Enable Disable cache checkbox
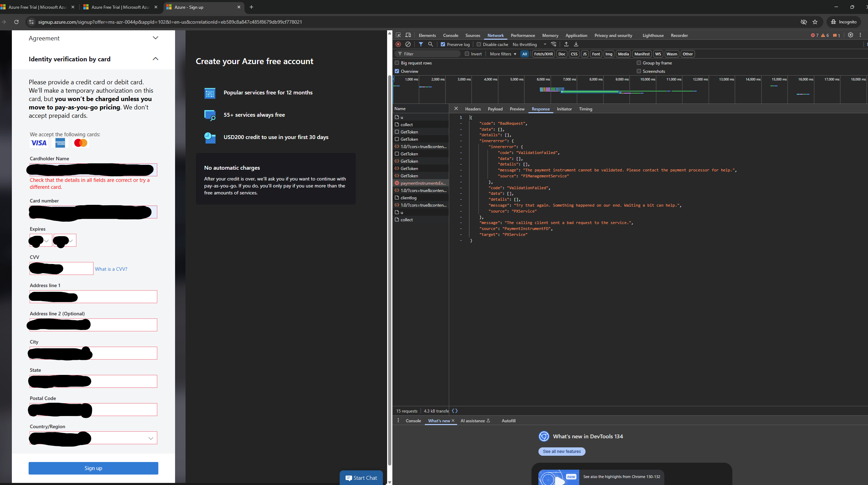The width and height of the screenshot is (868, 485). coord(479,44)
